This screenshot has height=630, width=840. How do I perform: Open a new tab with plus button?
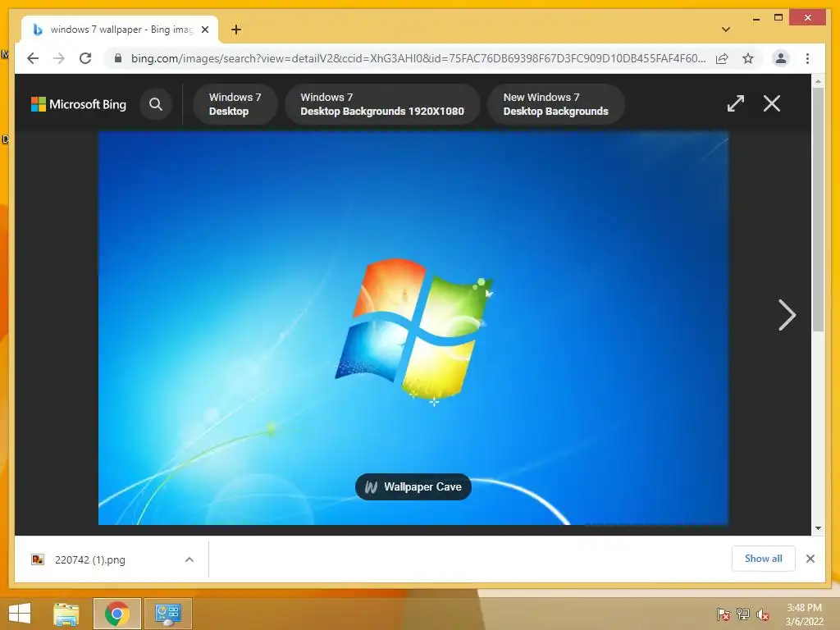click(236, 30)
